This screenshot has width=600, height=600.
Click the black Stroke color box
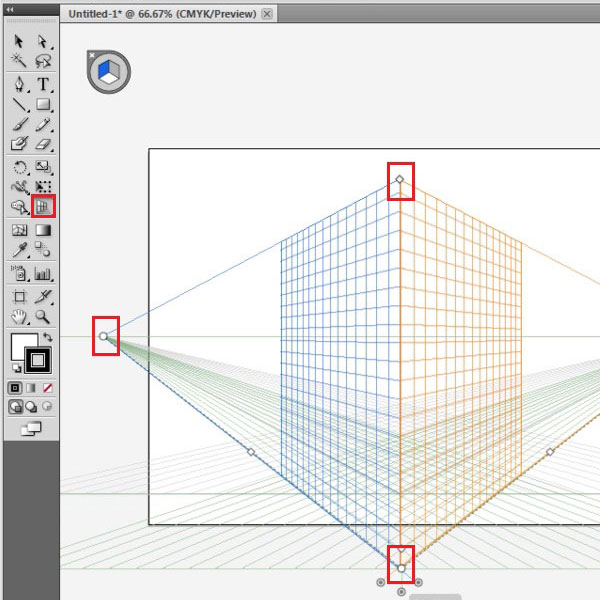coord(38,360)
